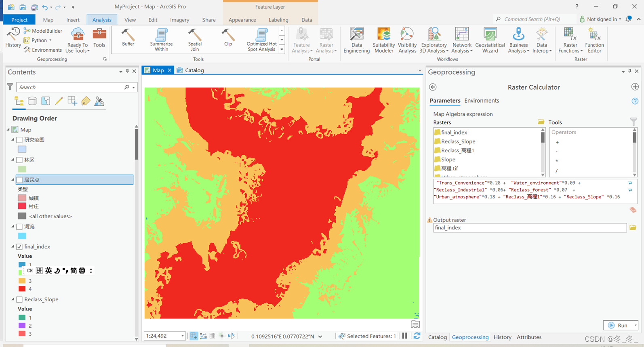
Task: Pause map drawing
Action: (x=404, y=336)
